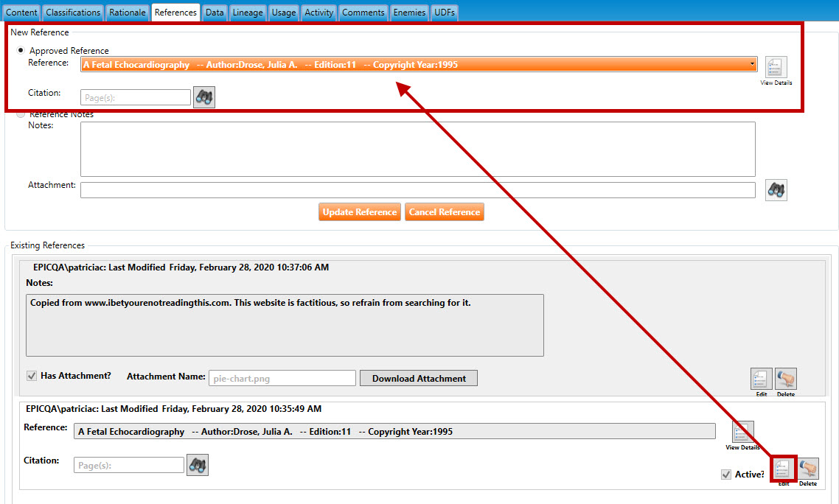839x504 pixels.
Task: Uncheck the Active checkbox
Action: coord(726,475)
